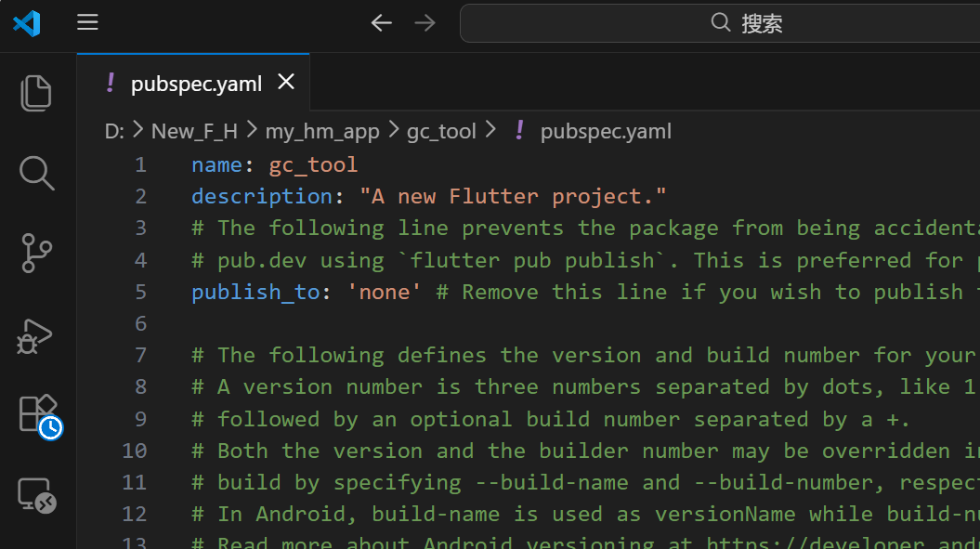
Task: Click the VS Code logo in the title bar
Action: pos(26,22)
